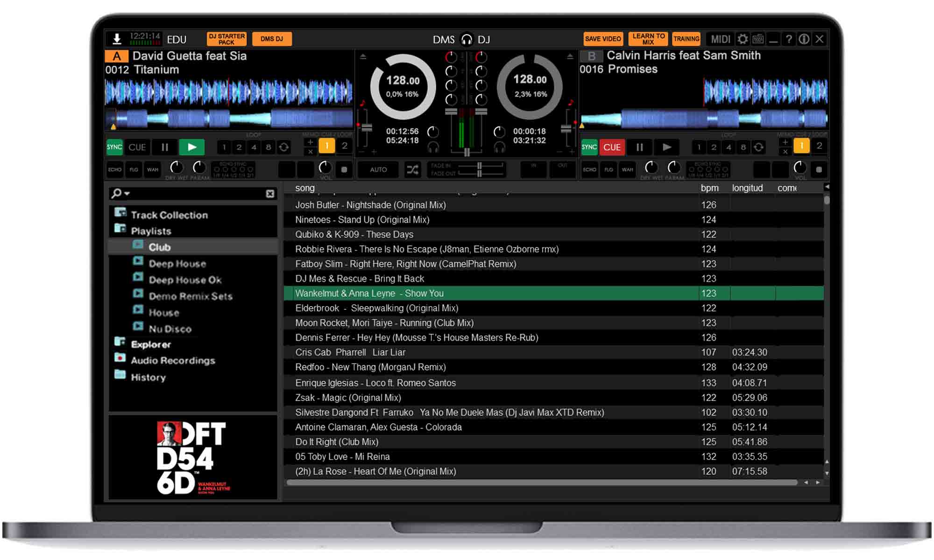Click deck B key lock music note icon
This screenshot has height=560, width=934.
(x=570, y=102)
